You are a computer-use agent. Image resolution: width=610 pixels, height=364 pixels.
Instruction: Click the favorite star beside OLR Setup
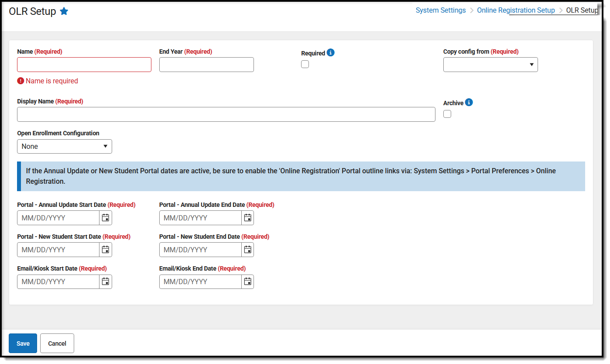64,11
